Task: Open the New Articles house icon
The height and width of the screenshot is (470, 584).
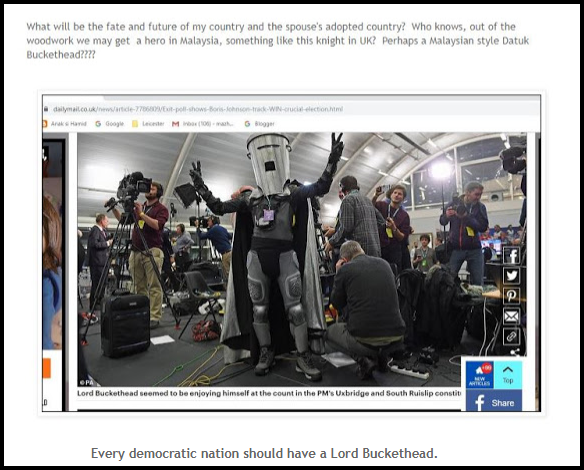Action: (x=480, y=375)
